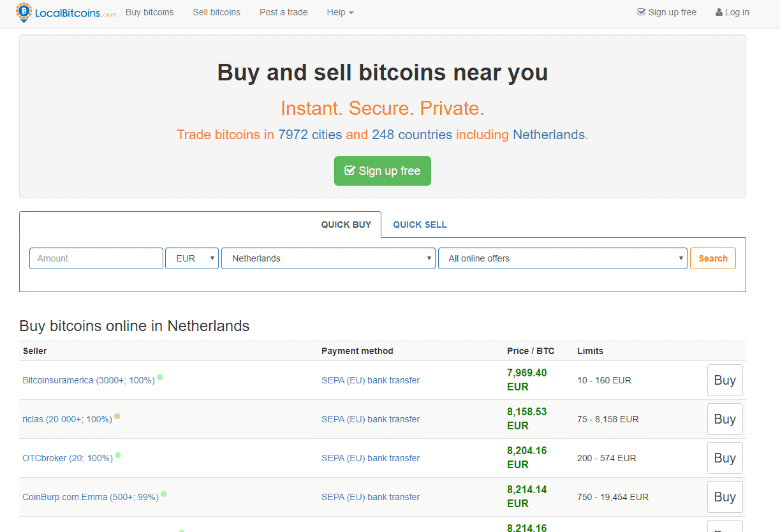Expand the Help dropdown menu
Screen dimensions: 780x532
click(341, 12)
